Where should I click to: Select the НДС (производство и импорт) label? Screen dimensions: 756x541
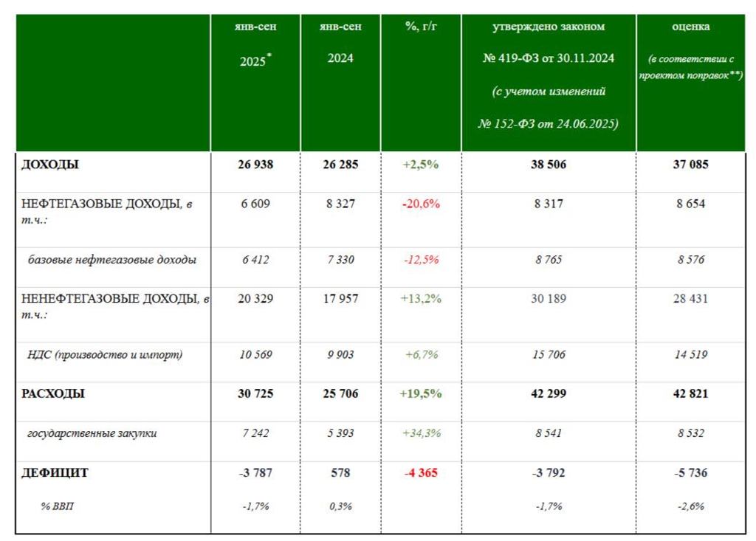(x=105, y=355)
